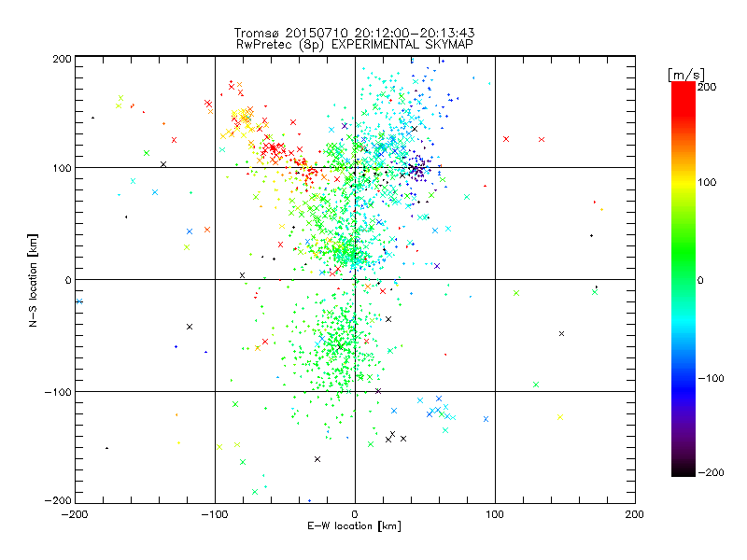Click the '-200' label on the colorbar
The image size is (747, 560).
coord(711,472)
